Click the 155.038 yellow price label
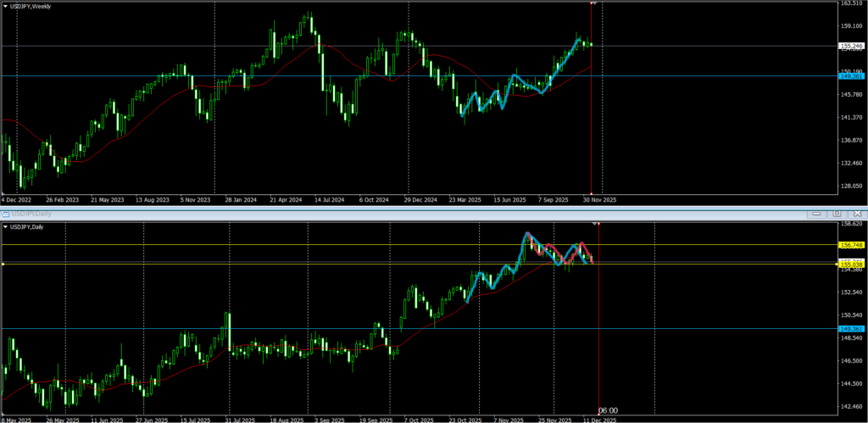The width and height of the screenshot is (868, 423). tap(850, 264)
